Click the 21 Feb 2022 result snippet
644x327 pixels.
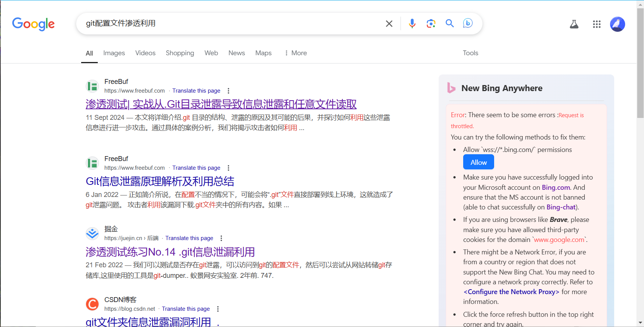pos(239,270)
